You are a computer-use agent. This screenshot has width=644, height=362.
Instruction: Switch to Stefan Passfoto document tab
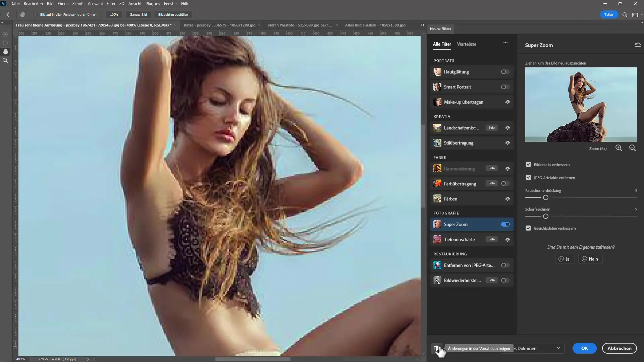click(300, 25)
